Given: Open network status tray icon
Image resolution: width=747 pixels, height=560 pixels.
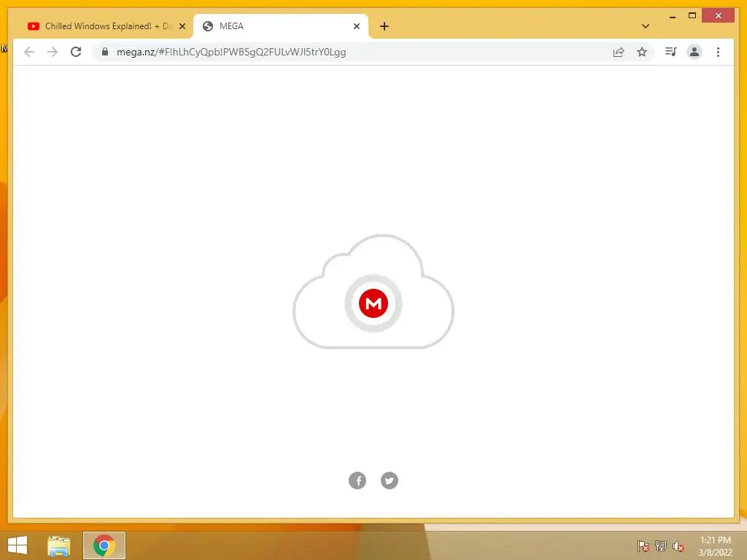Looking at the screenshot, I should point(661,545).
